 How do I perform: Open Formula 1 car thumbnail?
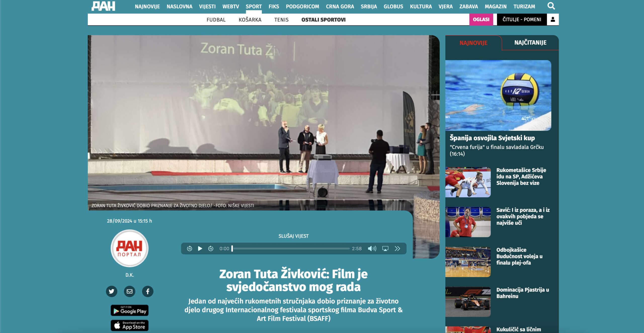(468, 302)
